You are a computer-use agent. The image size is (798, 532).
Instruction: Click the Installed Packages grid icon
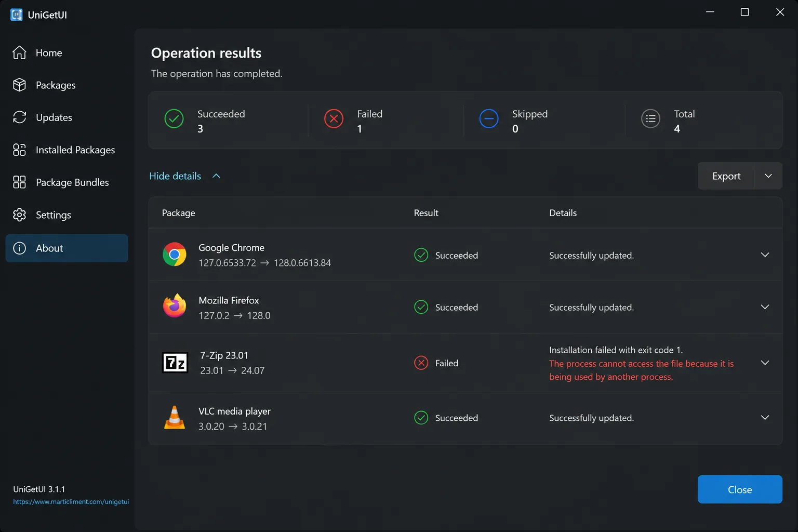point(19,150)
